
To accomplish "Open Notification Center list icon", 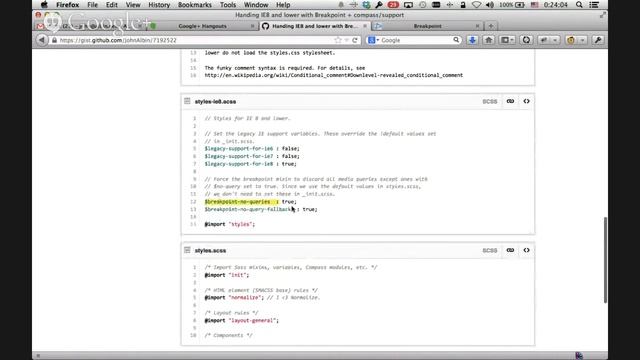I will coord(594,5).
